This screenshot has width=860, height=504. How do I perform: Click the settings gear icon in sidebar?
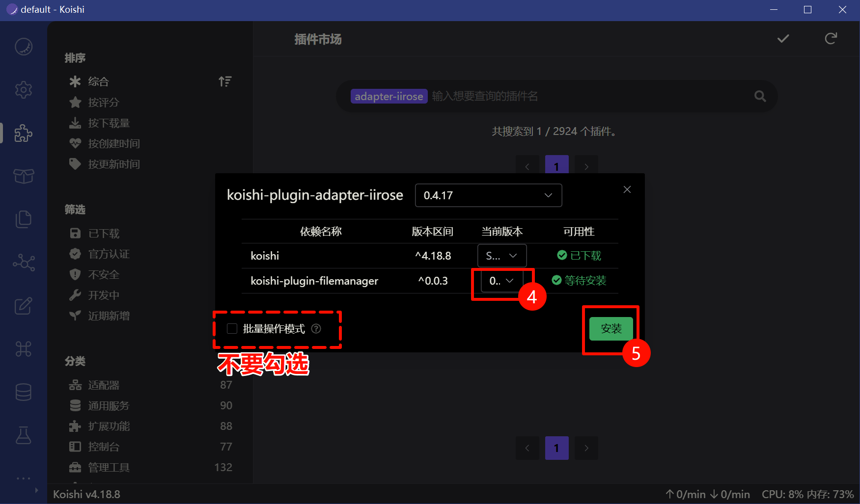23,90
